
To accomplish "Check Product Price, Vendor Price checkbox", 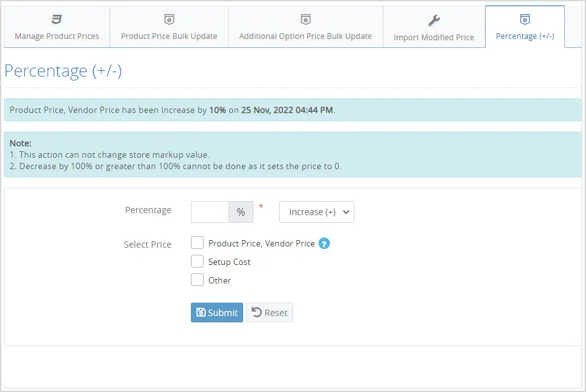I will coord(197,243).
